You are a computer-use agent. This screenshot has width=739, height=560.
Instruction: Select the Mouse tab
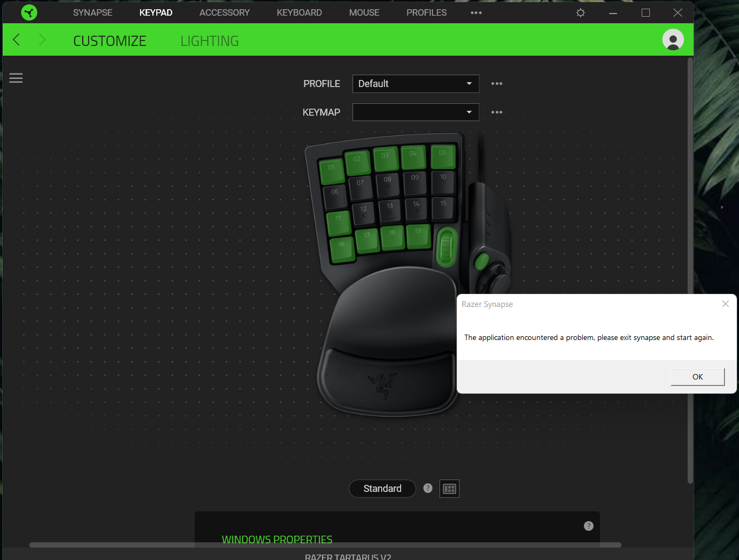(x=364, y=12)
